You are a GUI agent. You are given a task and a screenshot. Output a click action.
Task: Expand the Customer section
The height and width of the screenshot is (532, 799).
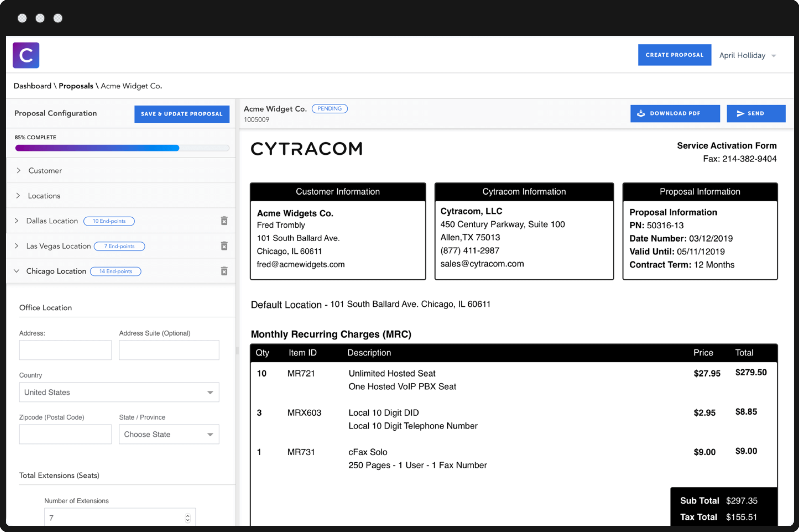pos(121,171)
